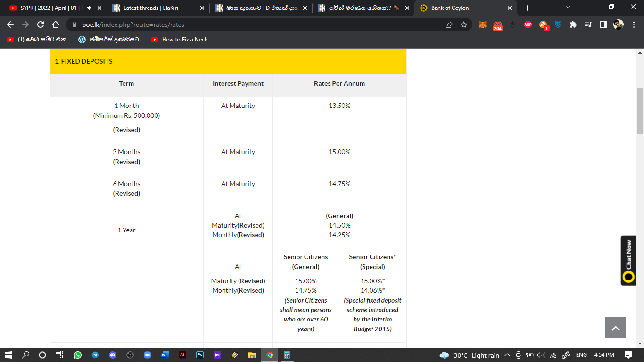The width and height of the screenshot is (644, 362).
Task: Open the WordPress bookmark in bookmarks bar
Action: pos(111,40)
